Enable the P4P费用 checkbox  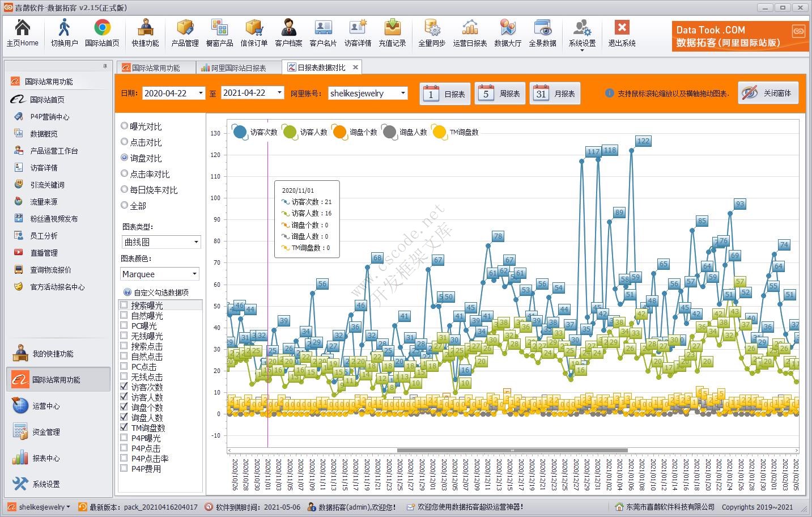click(x=124, y=468)
